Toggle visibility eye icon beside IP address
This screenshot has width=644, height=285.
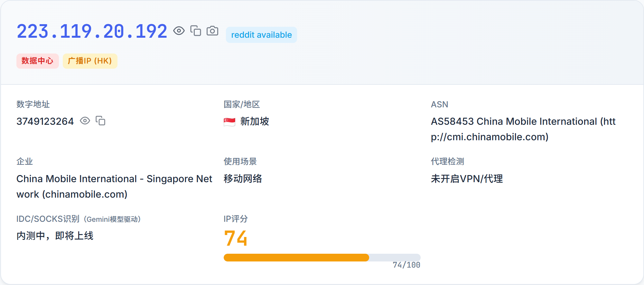coord(179,31)
